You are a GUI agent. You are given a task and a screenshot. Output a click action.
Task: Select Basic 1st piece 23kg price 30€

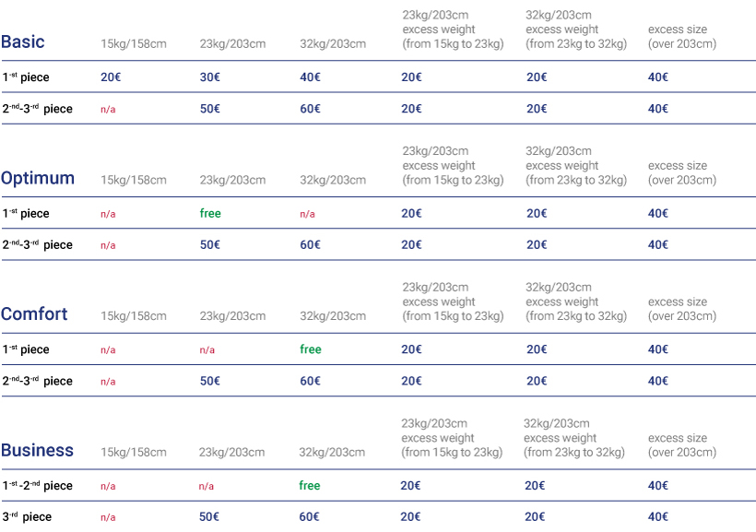(209, 77)
